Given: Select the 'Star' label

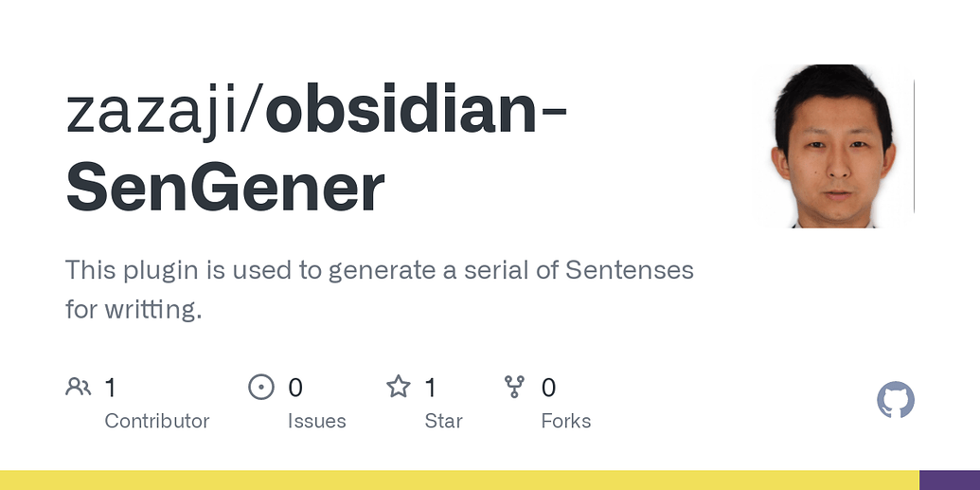Looking at the screenshot, I should [x=443, y=421].
